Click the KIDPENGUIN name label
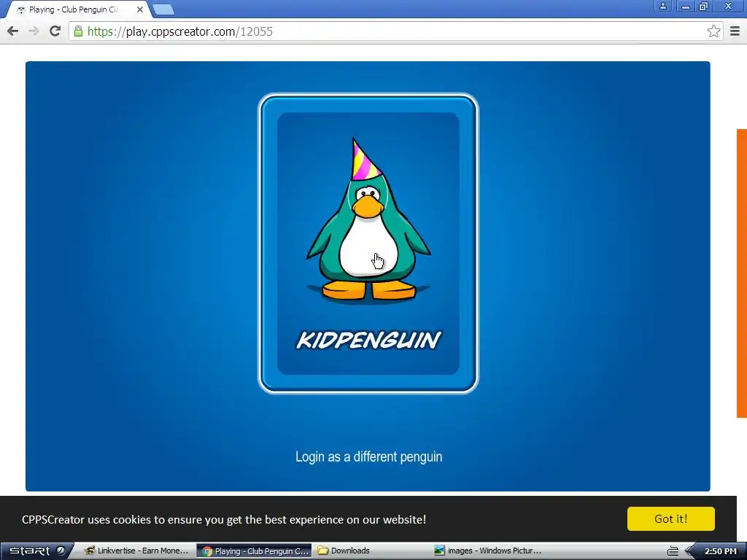Screen dimensions: 747x560 pyautogui.click(x=368, y=340)
